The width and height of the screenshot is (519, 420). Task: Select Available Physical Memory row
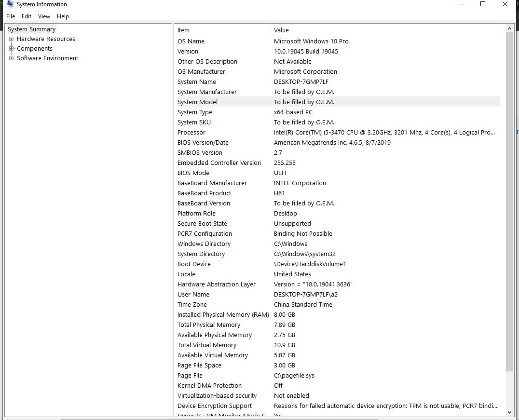(x=337, y=335)
